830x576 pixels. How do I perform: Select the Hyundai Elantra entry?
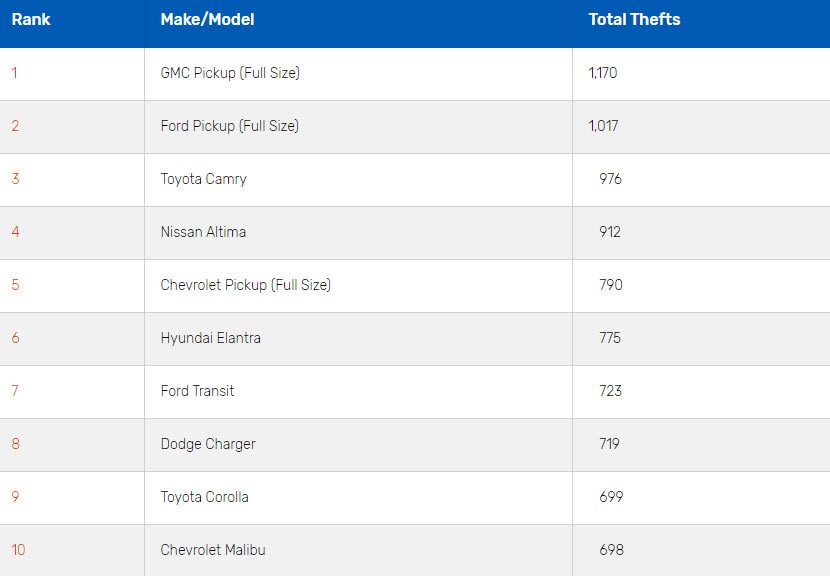(210, 338)
